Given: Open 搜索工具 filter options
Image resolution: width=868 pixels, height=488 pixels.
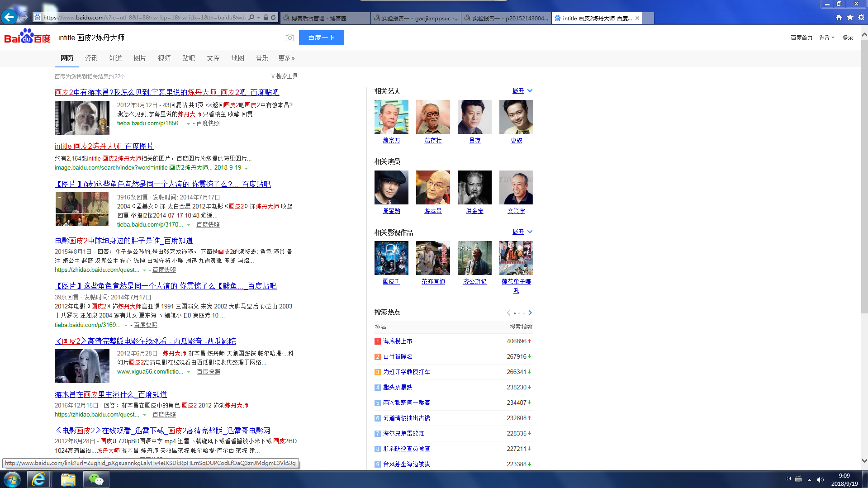Looking at the screenshot, I should pos(284,76).
